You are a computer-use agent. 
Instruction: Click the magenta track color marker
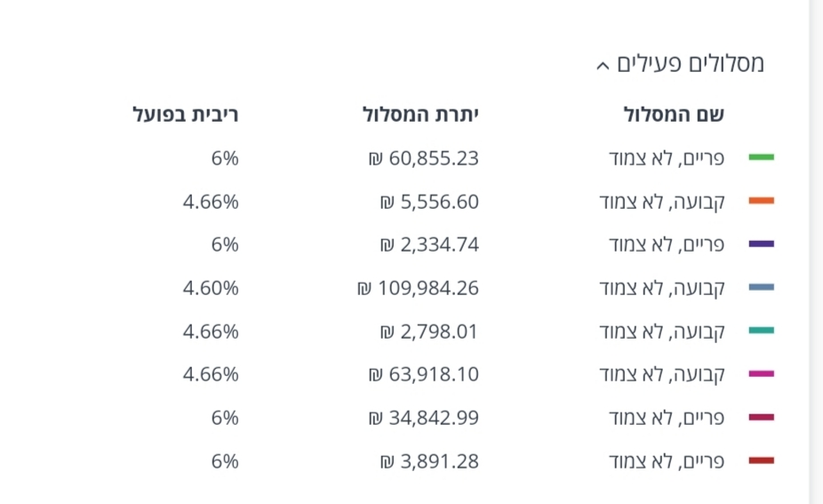tap(761, 374)
